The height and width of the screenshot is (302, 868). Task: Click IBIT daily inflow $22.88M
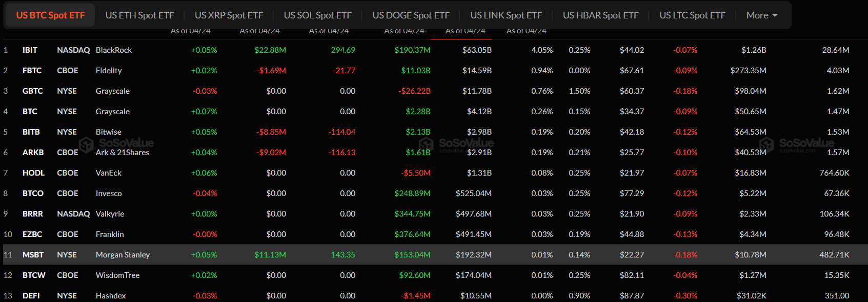pyautogui.click(x=270, y=50)
